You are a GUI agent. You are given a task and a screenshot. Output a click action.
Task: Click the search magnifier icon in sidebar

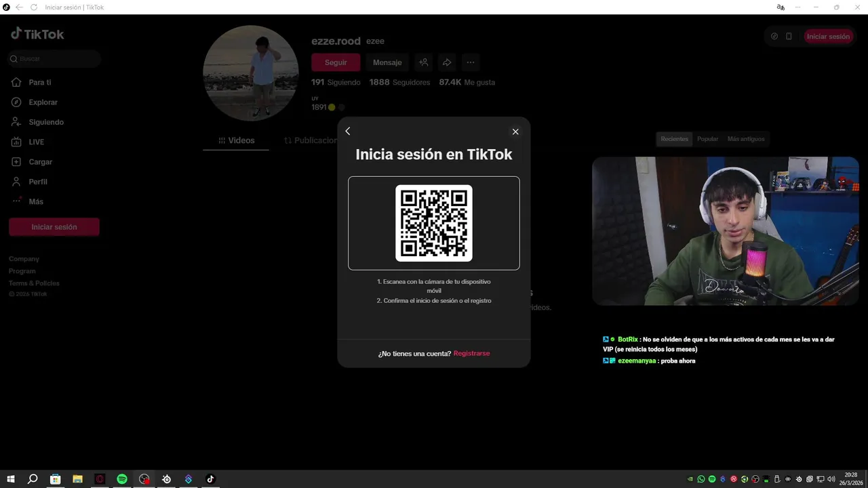[14, 59]
